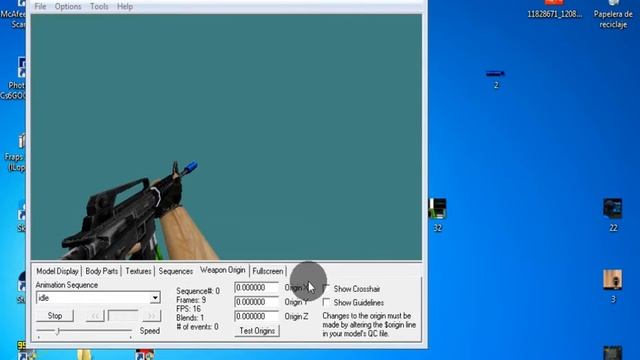Click the Origin Y value field
Image resolution: width=640 pixels, height=360 pixels.
[x=256, y=302]
